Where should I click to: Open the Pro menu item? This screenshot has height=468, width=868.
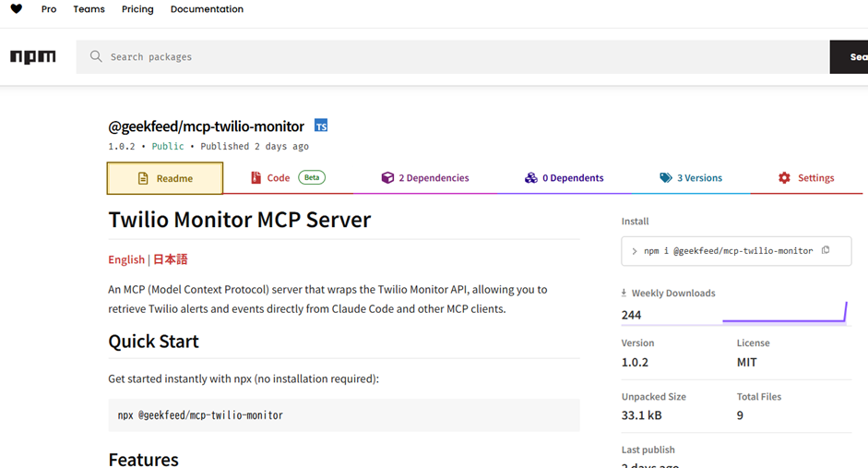[49, 9]
